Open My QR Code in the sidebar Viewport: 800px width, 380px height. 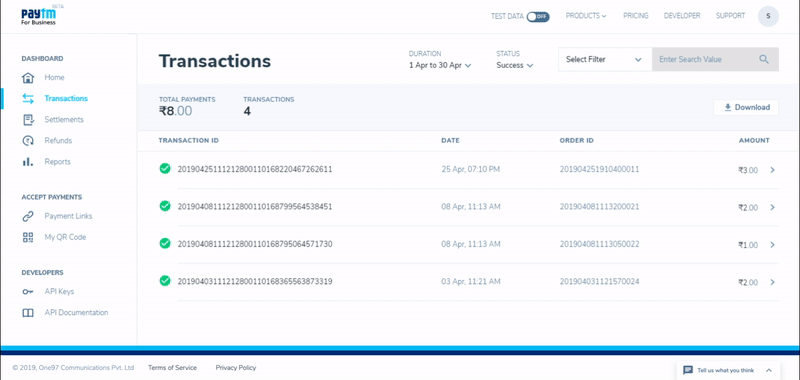65,237
